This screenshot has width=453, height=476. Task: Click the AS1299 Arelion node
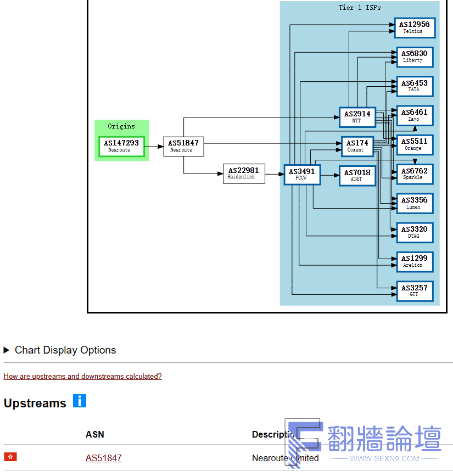(414, 261)
